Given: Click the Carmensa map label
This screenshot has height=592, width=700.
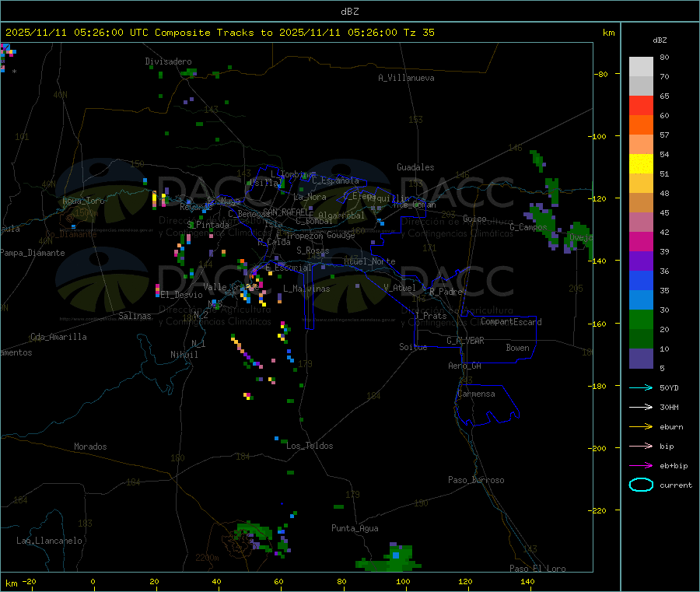Looking at the screenshot, I should pos(476,394).
